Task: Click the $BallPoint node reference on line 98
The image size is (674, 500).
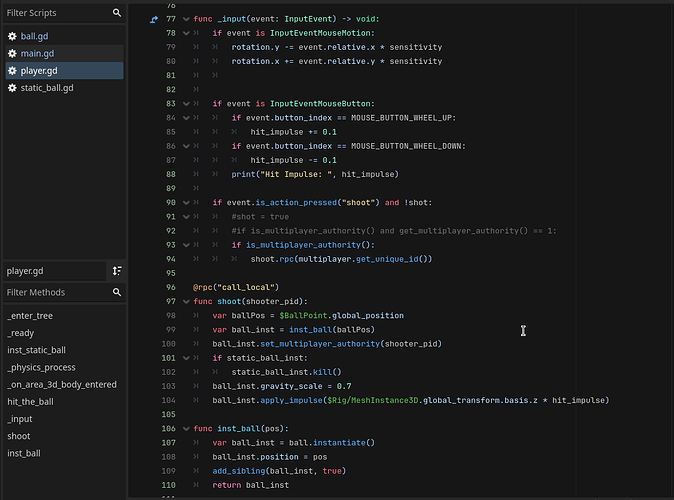Action: [x=303, y=316]
